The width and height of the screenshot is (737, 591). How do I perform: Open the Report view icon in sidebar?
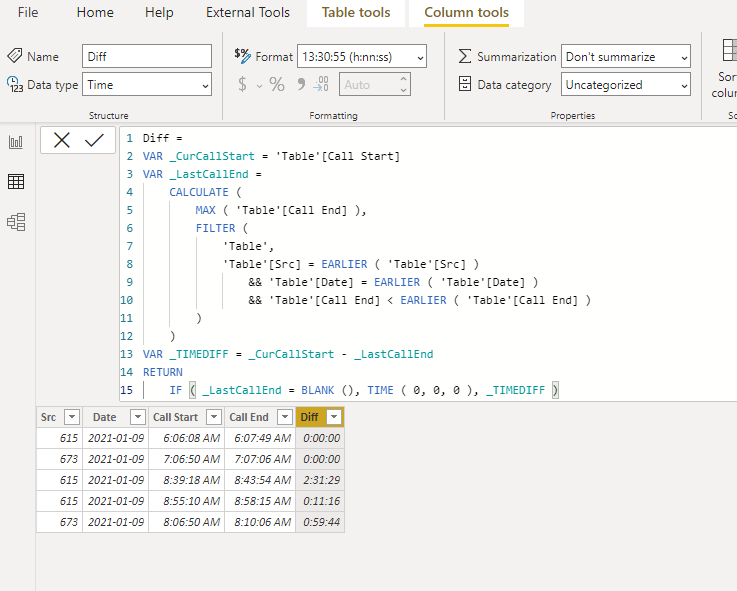16,142
